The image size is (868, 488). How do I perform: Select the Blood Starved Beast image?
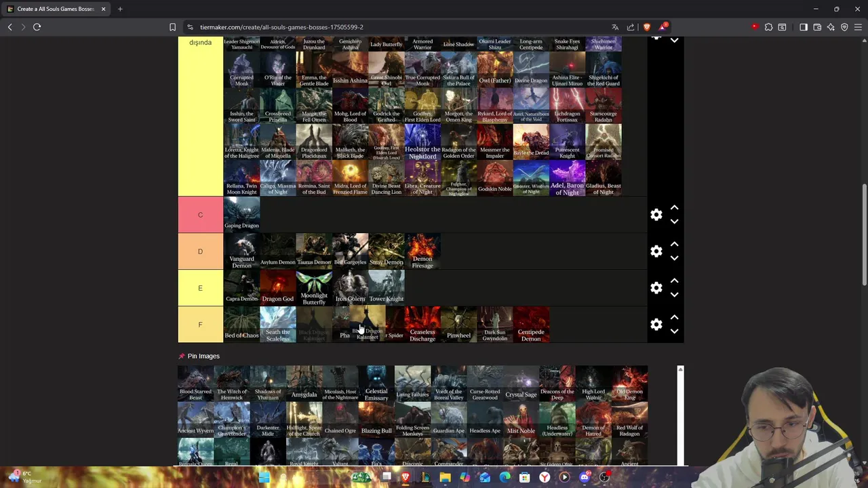pos(195,384)
